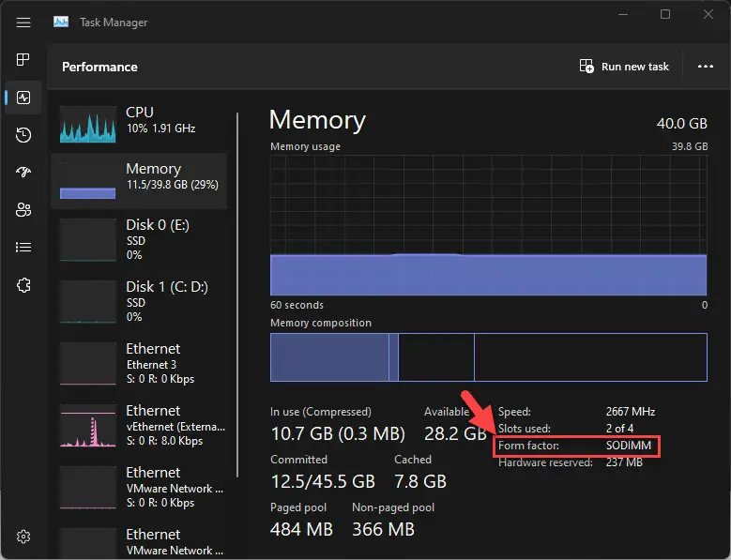Screen dimensions: 731x560
Task: Open the Services puzzle-piece icon
Action: (23, 284)
